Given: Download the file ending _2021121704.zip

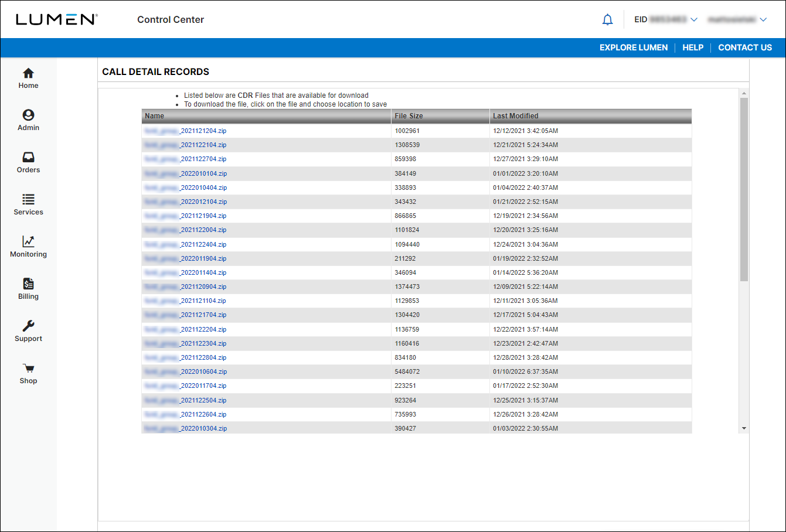Looking at the screenshot, I should coord(185,315).
